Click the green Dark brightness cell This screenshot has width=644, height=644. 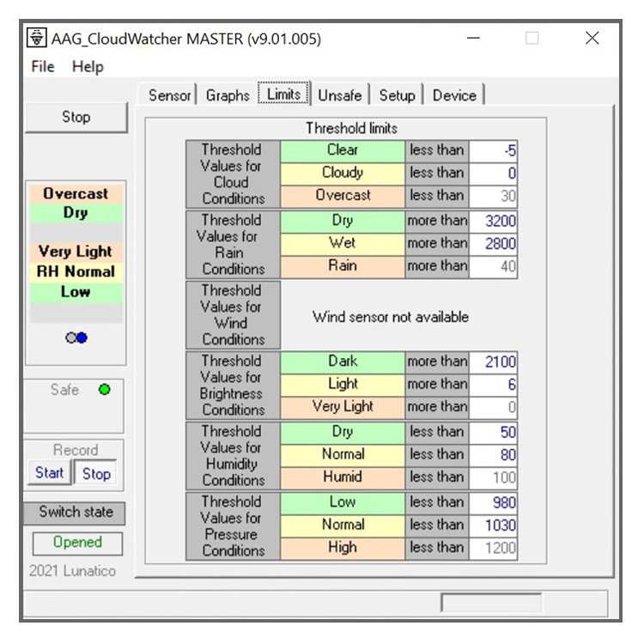click(x=343, y=362)
